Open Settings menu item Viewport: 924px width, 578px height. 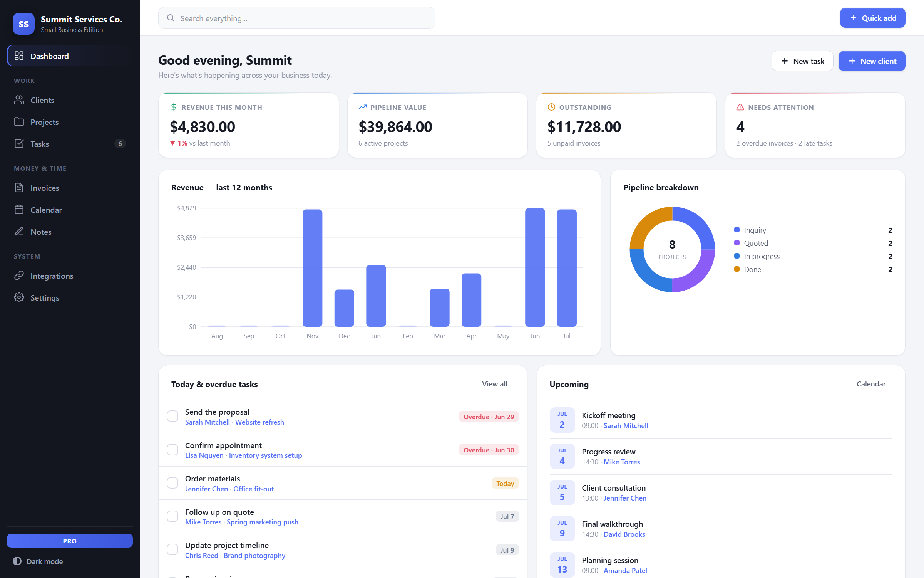pos(70,297)
